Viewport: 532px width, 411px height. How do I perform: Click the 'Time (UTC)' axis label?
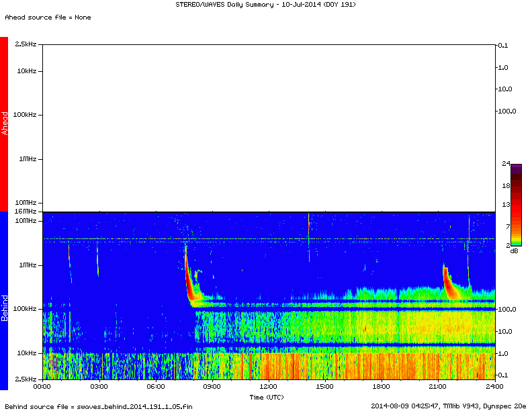click(x=267, y=397)
